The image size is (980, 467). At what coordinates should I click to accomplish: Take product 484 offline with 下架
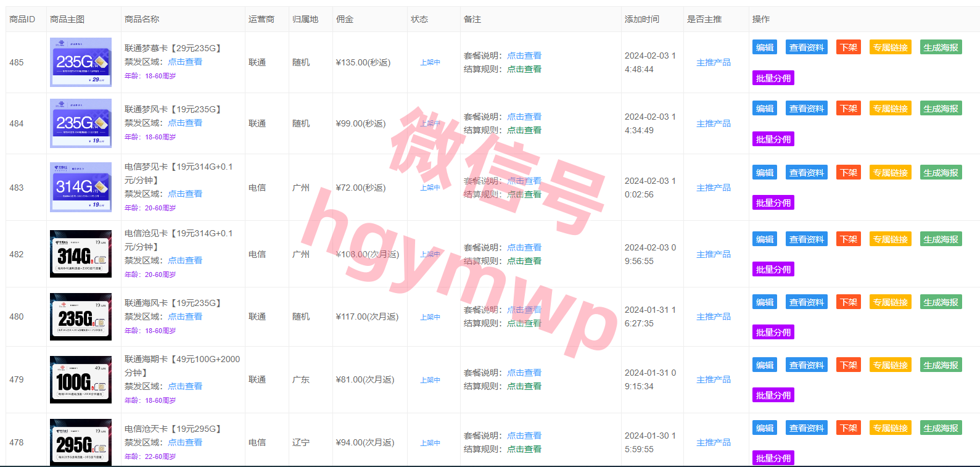[x=849, y=109]
